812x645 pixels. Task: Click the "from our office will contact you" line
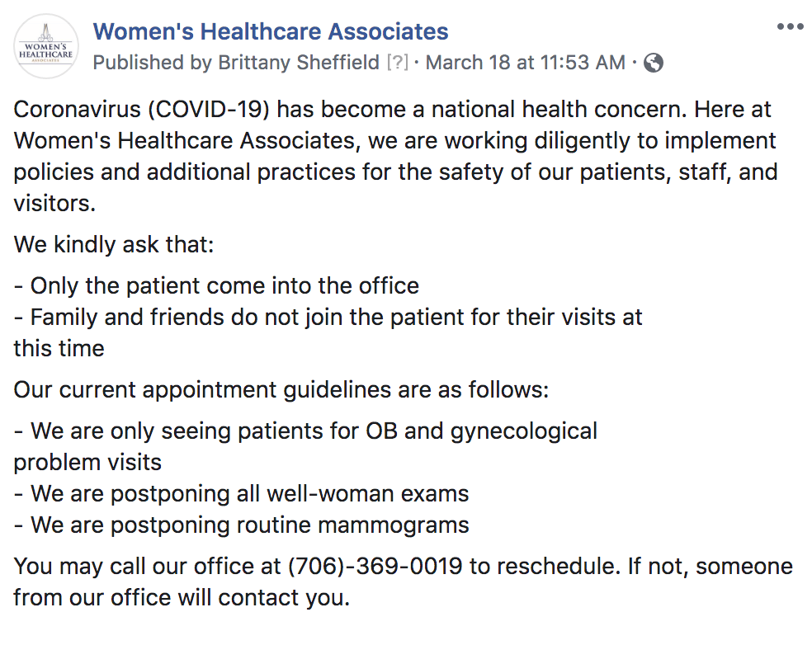[182, 597]
